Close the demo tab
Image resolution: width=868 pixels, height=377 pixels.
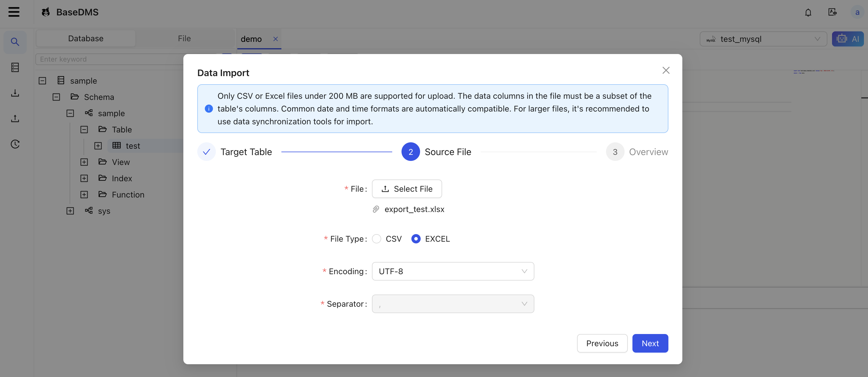(275, 39)
